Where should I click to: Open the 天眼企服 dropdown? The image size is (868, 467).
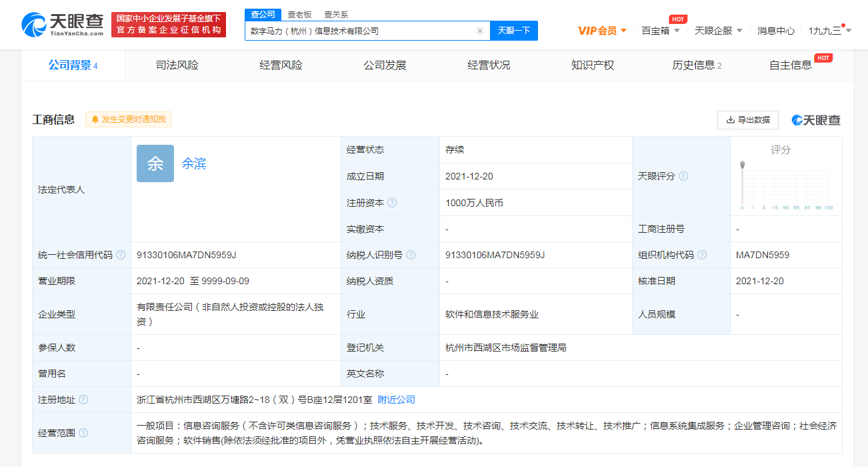[719, 31]
